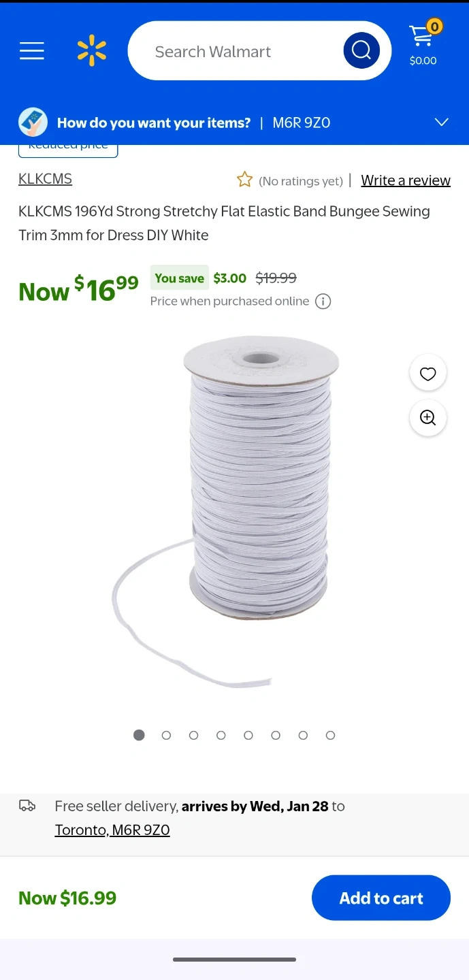This screenshot has width=469, height=980.
Task: Tap the ratings star icon
Action: point(244,180)
